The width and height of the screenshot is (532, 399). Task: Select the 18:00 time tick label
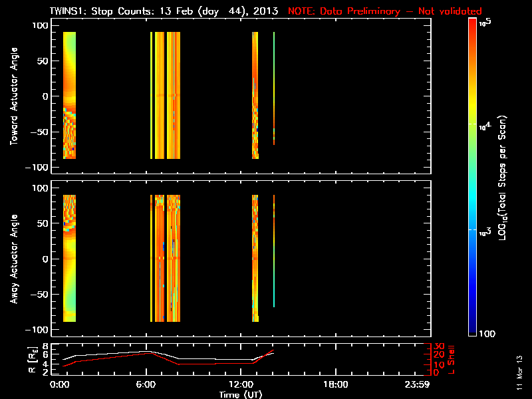point(334,385)
